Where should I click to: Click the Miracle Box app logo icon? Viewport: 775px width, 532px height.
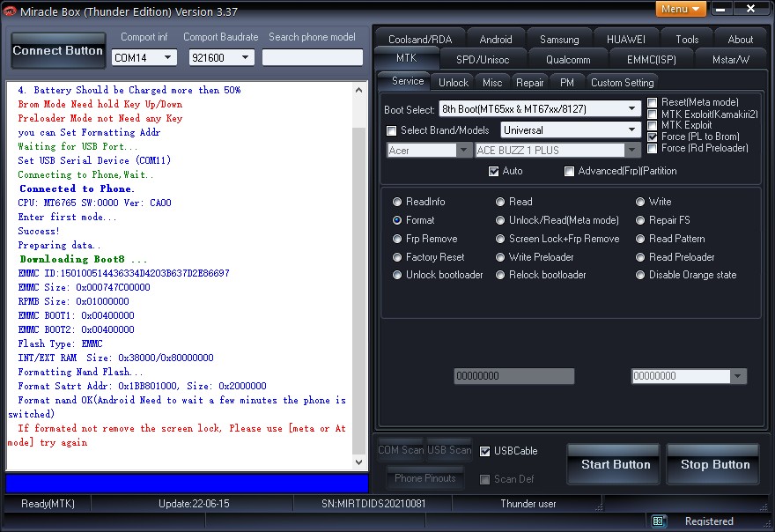click(10, 11)
